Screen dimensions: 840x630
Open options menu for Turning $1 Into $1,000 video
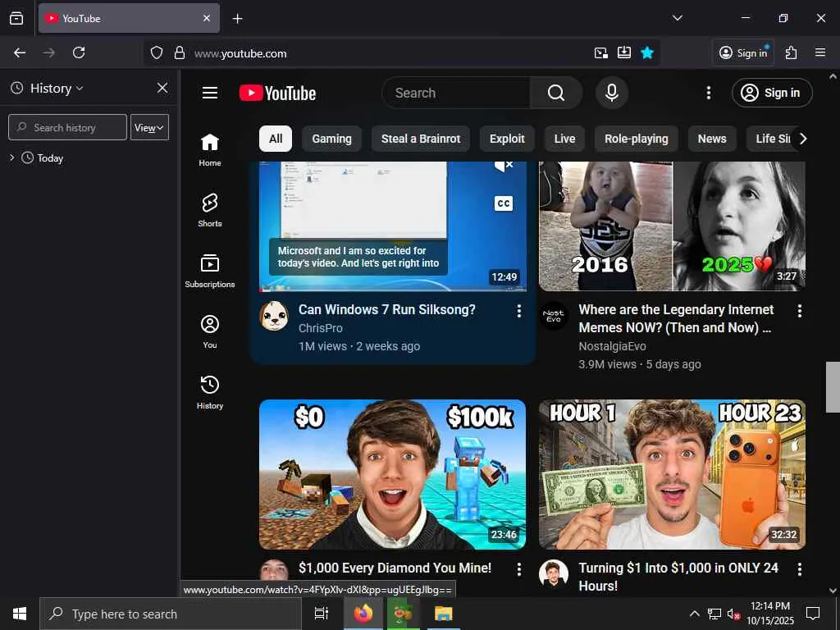[799, 569]
